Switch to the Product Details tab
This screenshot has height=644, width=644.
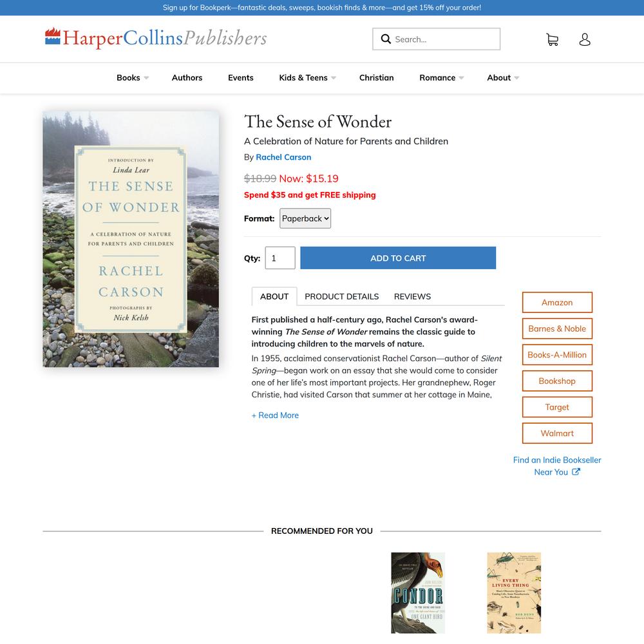[x=342, y=296]
